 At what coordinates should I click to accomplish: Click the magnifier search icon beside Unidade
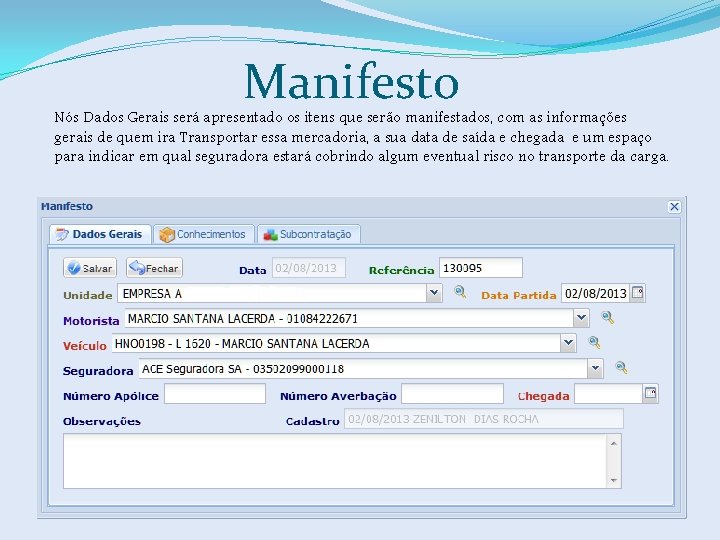(x=460, y=292)
